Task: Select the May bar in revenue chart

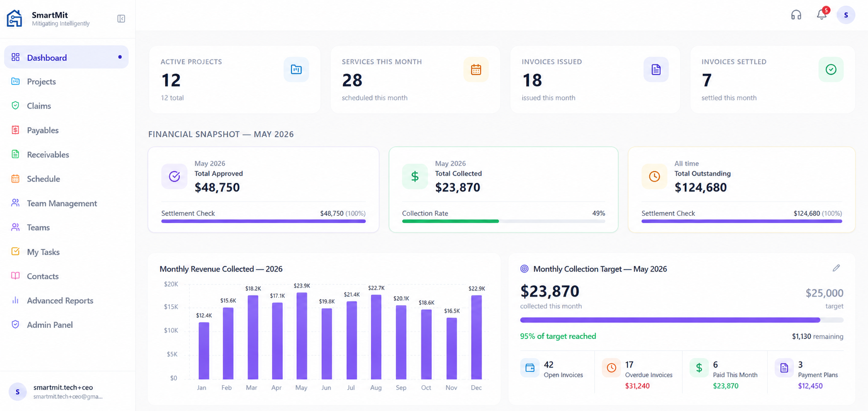Action: point(301,336)
